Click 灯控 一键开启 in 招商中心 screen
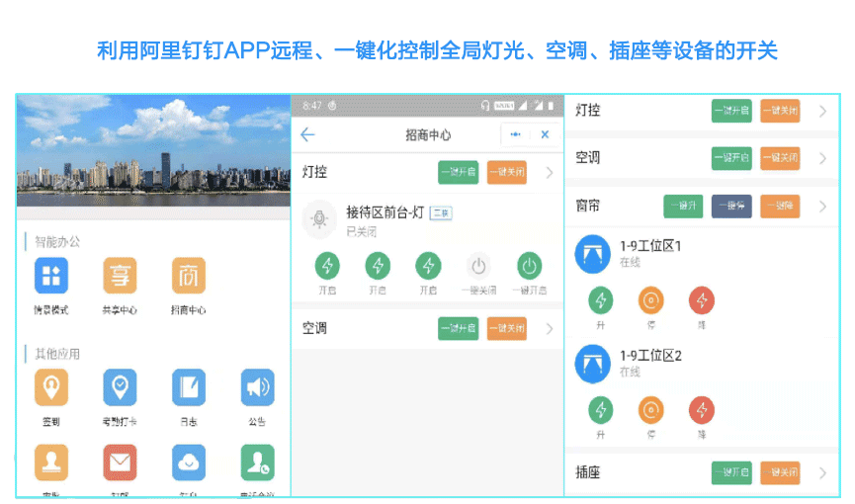Image resolution: width=855 pixels, height=504 pixels. (458, 172)
